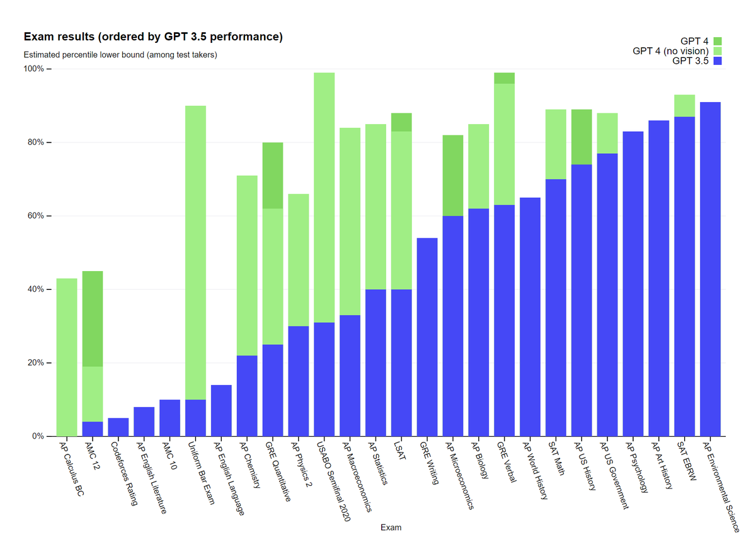The image size is (756, 554).
Task: Click the 40% y-axis tick label
Action: (35, 289)
